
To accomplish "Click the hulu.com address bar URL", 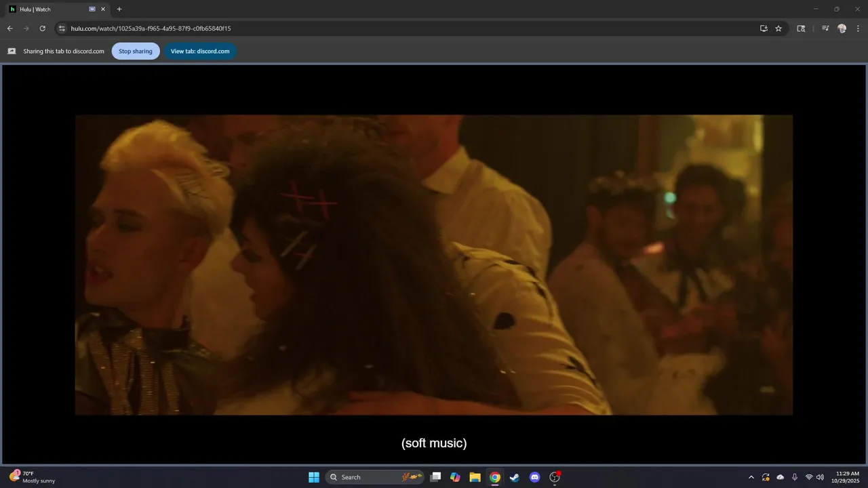I will tap(151, 28).
